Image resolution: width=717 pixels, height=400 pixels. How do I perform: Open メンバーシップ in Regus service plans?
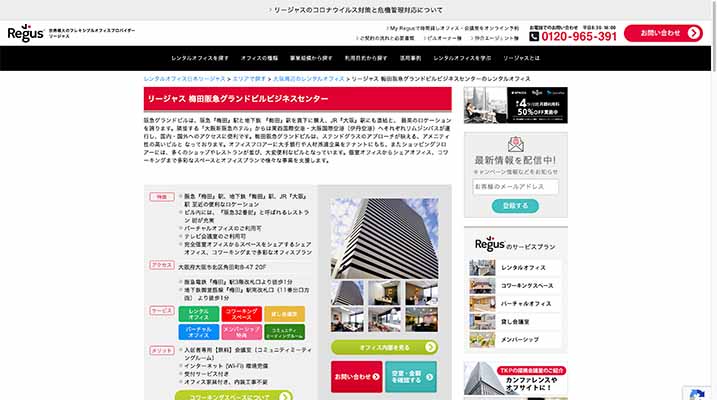[x=515, y=340]
